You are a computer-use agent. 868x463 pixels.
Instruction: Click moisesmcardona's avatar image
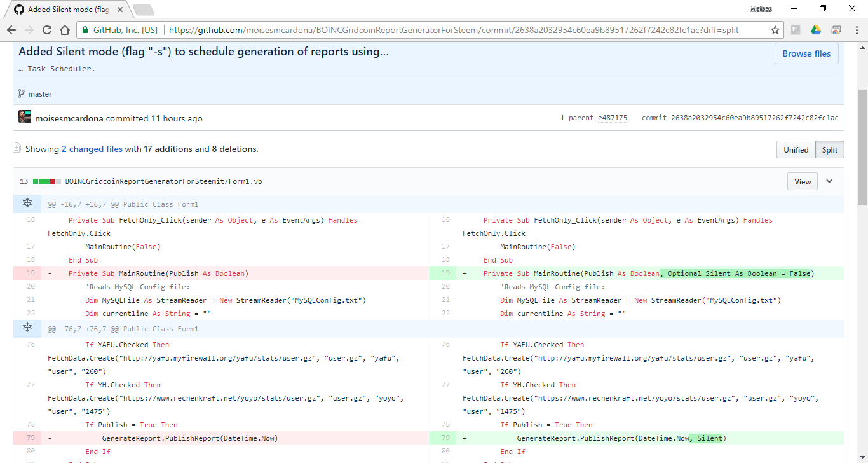click(25, 117)
